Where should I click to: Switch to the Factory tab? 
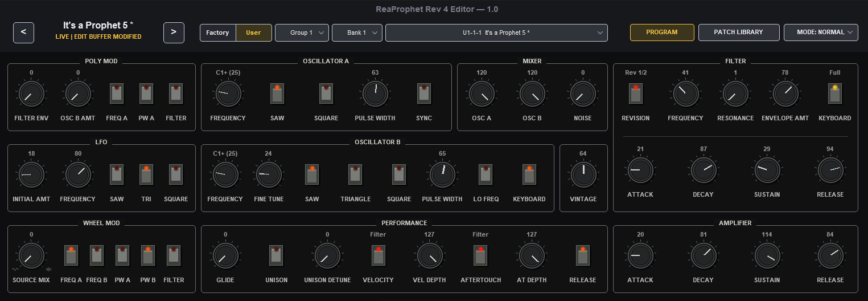(x=218, y=32)
